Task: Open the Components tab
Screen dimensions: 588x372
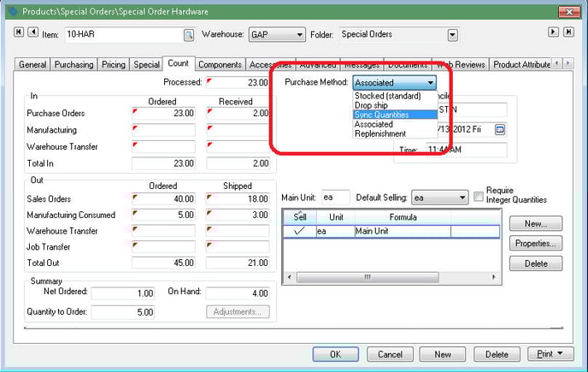Action: pyautogui.click(x=220, y=65)
